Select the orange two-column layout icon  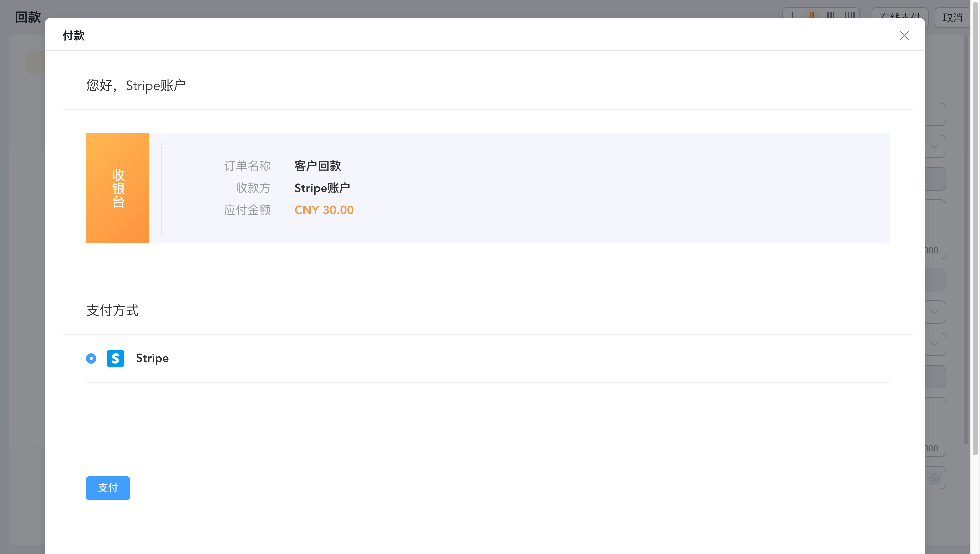click(811, 14)
